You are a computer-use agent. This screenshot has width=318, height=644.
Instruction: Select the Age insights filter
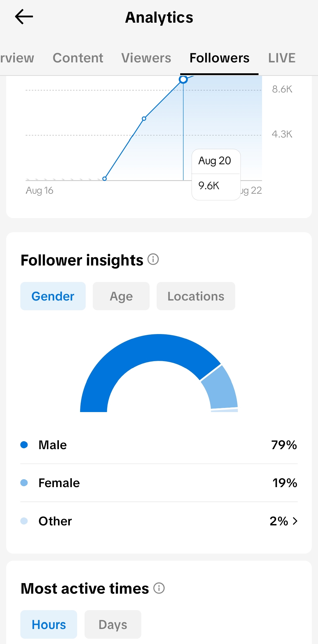coord(121,296)
